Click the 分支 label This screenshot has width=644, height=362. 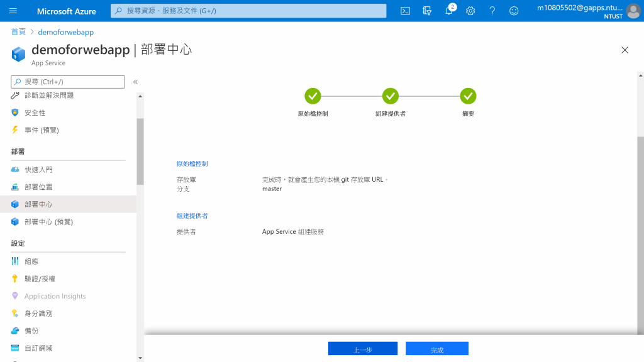pos(183,189)
